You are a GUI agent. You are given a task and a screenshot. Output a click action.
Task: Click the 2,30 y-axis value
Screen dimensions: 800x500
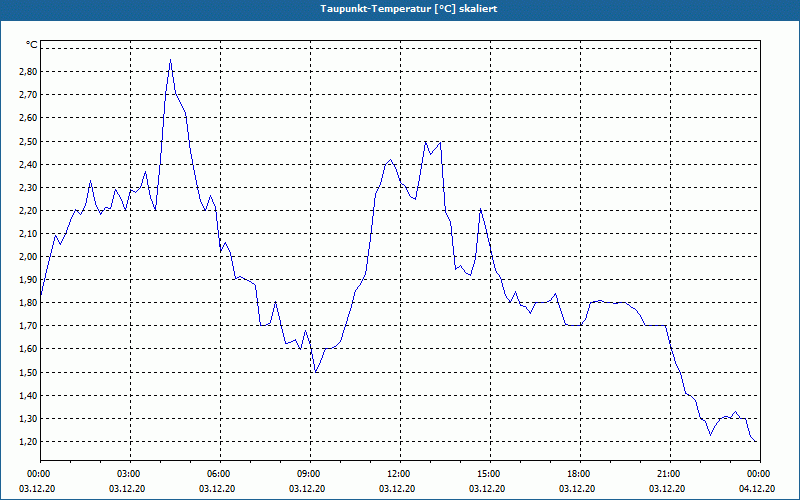click(28, 187)
